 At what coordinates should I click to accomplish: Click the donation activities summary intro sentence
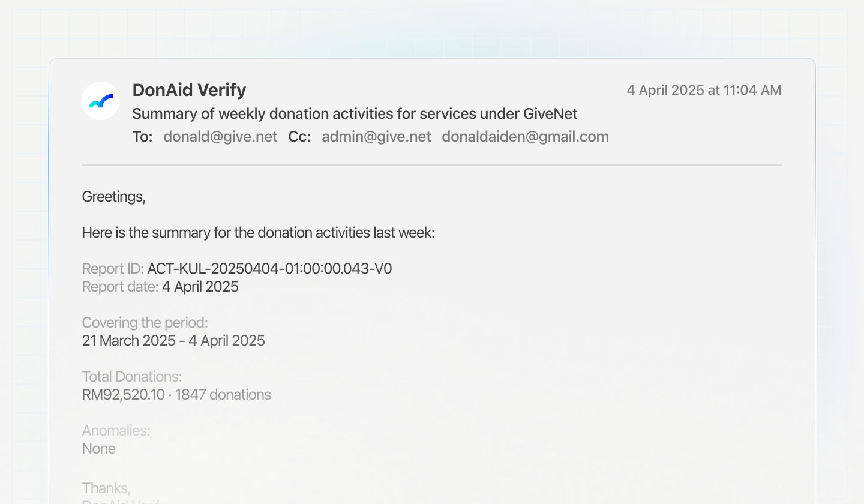(x=258, y=233)
